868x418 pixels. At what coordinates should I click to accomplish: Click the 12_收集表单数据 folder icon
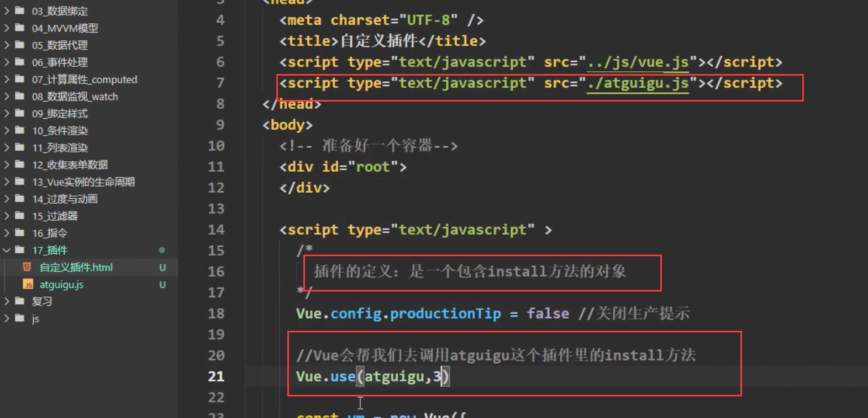[20, 165]
